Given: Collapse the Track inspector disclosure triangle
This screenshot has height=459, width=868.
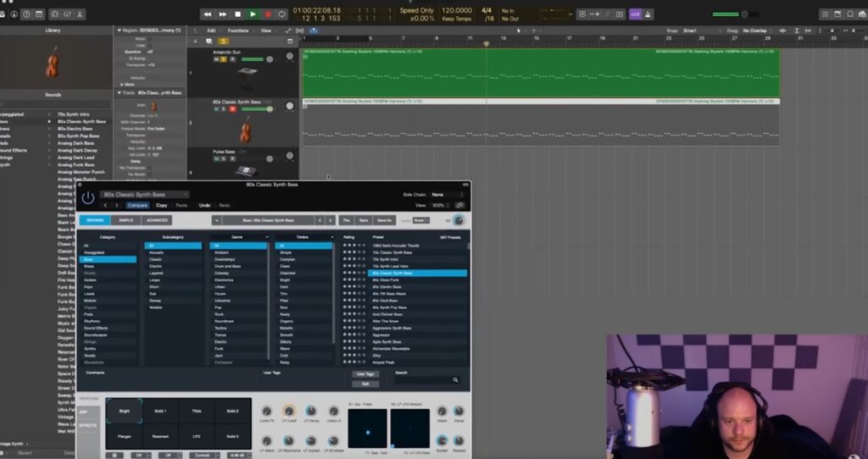Looking at the screenshot, I should (119, 93).
